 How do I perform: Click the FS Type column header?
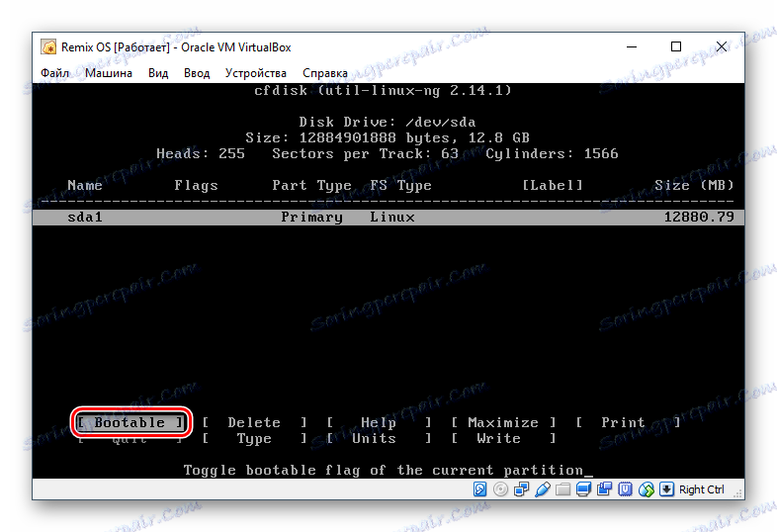401,186
